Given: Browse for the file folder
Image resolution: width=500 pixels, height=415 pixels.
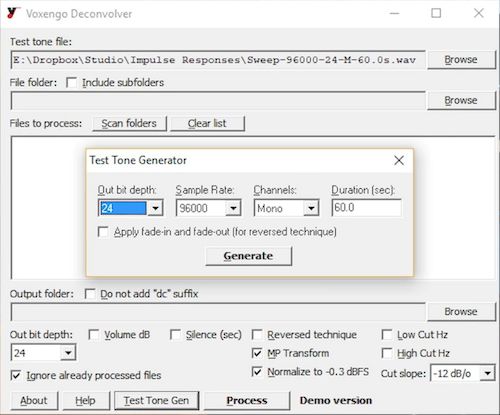Looking at the screenshot, I should pyautogui.click(x=461, y=100).
